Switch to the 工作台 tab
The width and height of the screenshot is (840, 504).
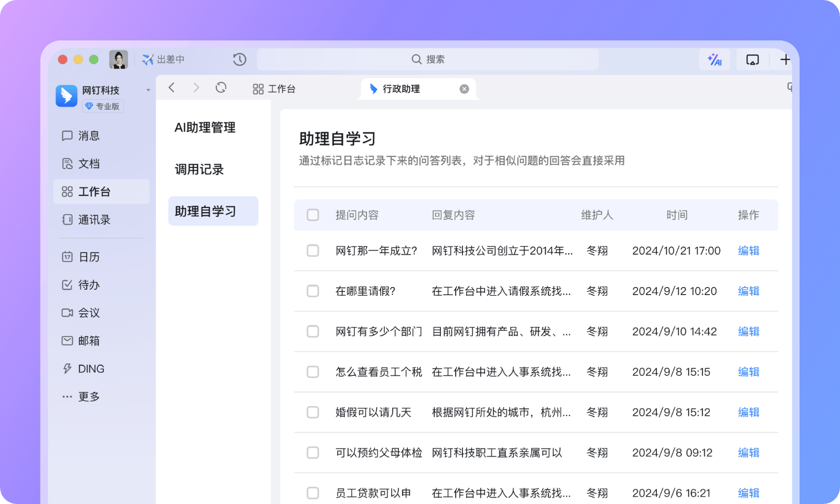point(275,89)
